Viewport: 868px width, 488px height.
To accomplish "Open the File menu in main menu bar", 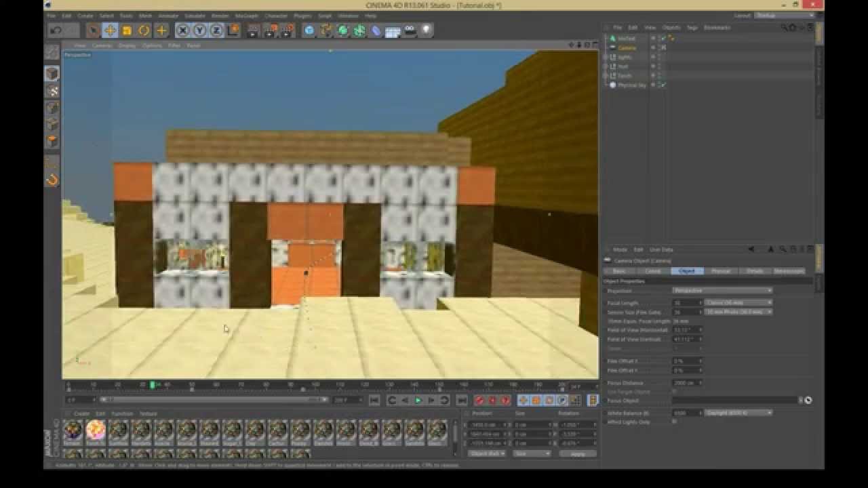I will point(52,16).
